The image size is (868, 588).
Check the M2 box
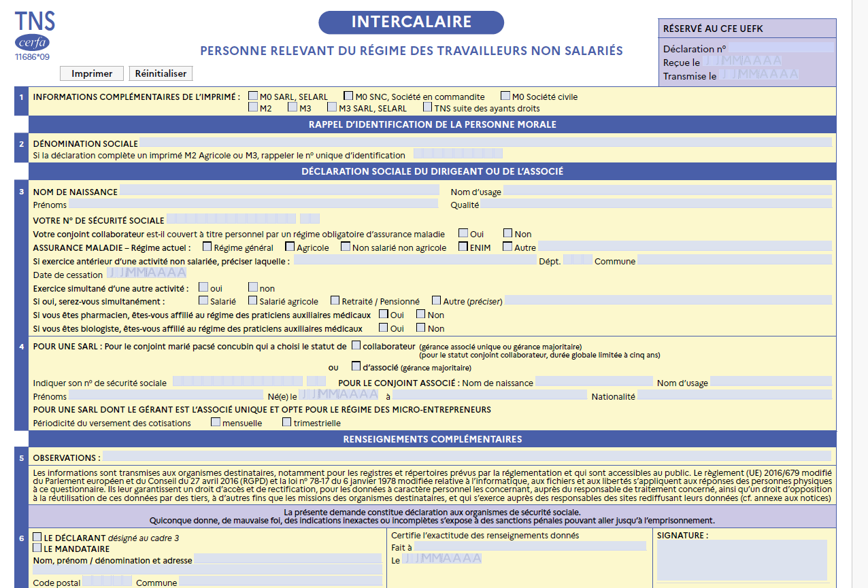click(253, 107)
